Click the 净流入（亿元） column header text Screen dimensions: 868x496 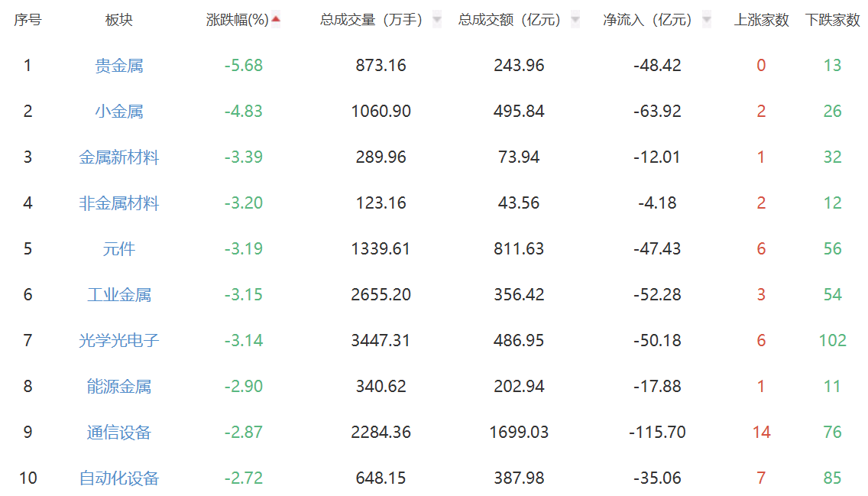point(647,21)
